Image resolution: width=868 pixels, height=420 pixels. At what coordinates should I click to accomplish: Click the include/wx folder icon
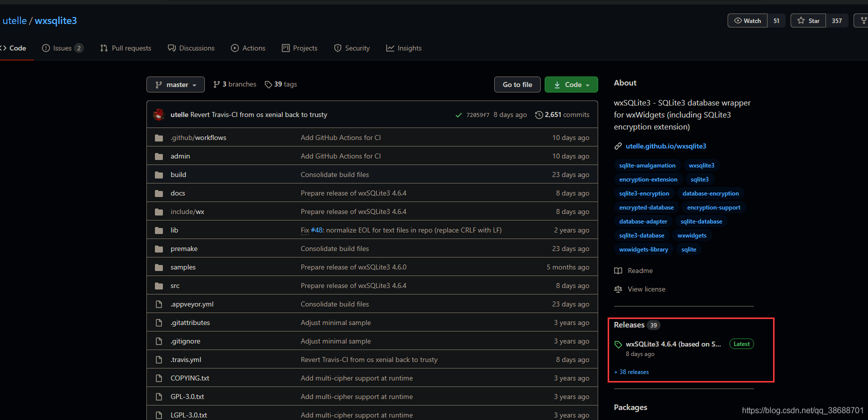pos(159,211)
